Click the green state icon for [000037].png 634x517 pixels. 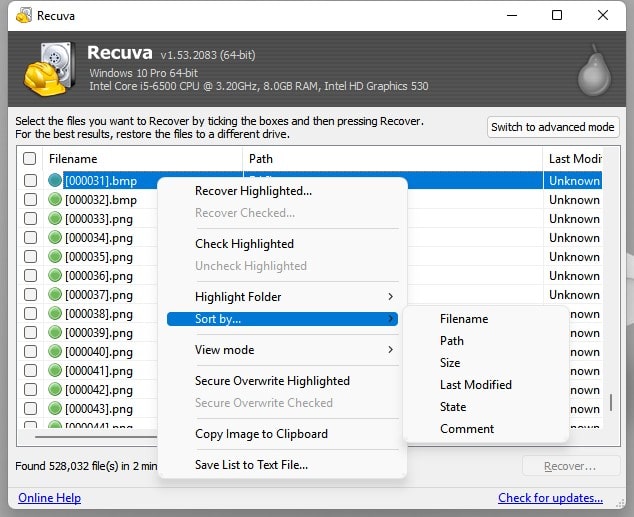55,294
